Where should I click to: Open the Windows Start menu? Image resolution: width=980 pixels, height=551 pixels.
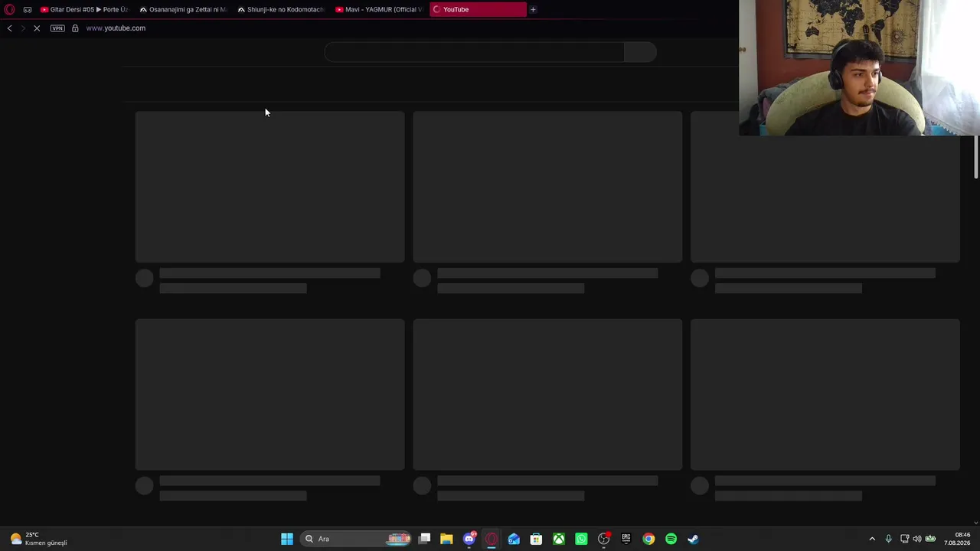[287, 539]
